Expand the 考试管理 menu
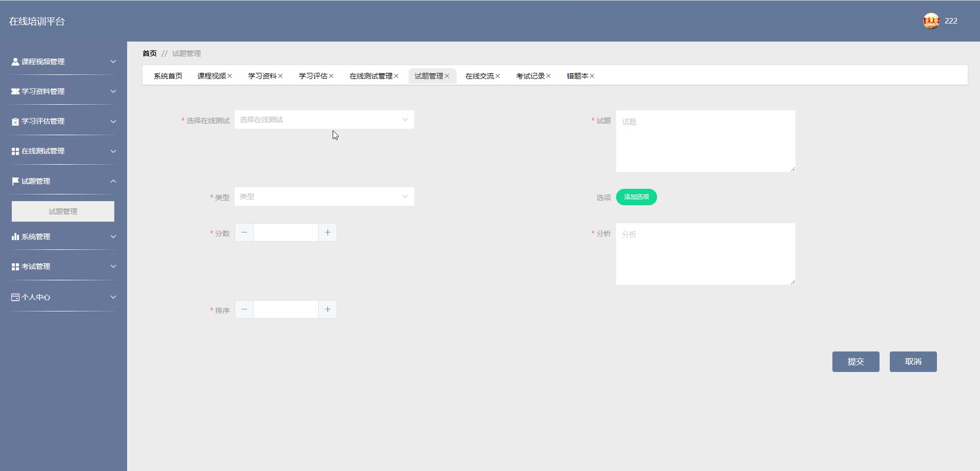Viewport: 980px width, 471px height. coord(113,266)
